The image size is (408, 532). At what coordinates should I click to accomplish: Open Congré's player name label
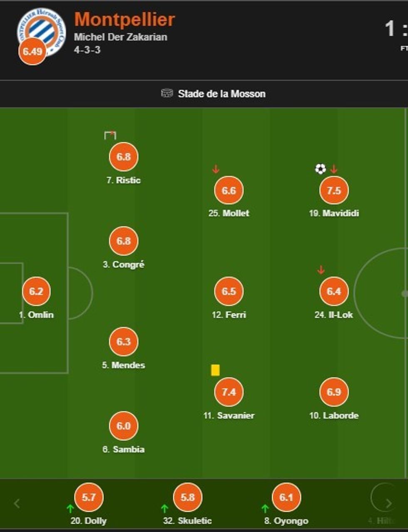coord(124,265)
